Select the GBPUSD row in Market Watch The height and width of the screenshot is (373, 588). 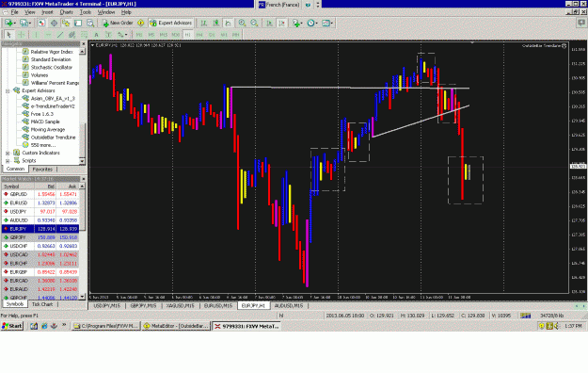(x=40, y=194)
